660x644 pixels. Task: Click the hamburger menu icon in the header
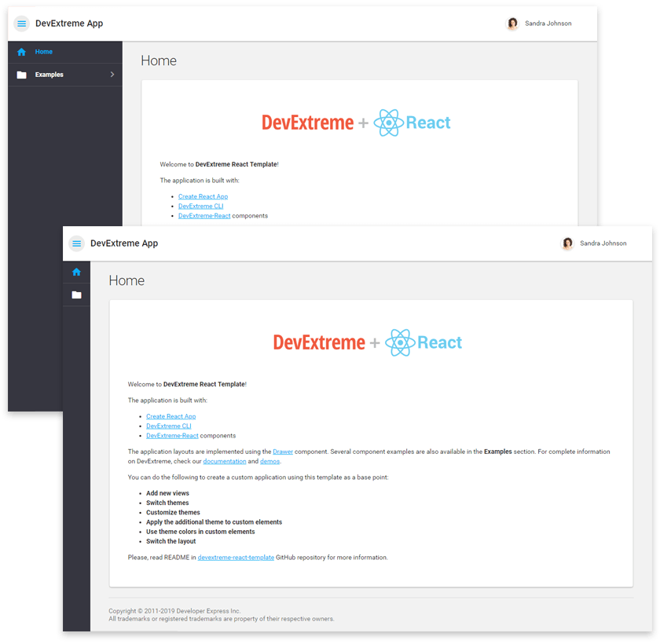76,243
